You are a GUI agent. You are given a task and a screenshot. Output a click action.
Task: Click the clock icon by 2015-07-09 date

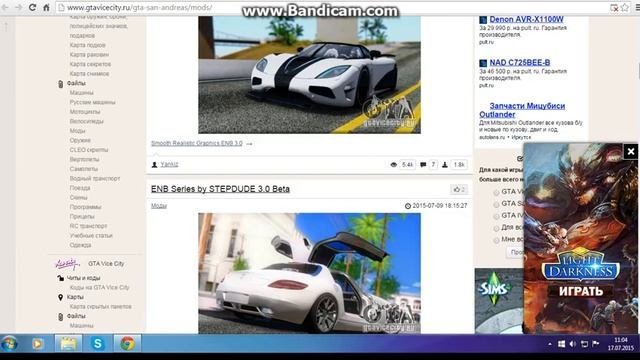click(x=407, y=206)
